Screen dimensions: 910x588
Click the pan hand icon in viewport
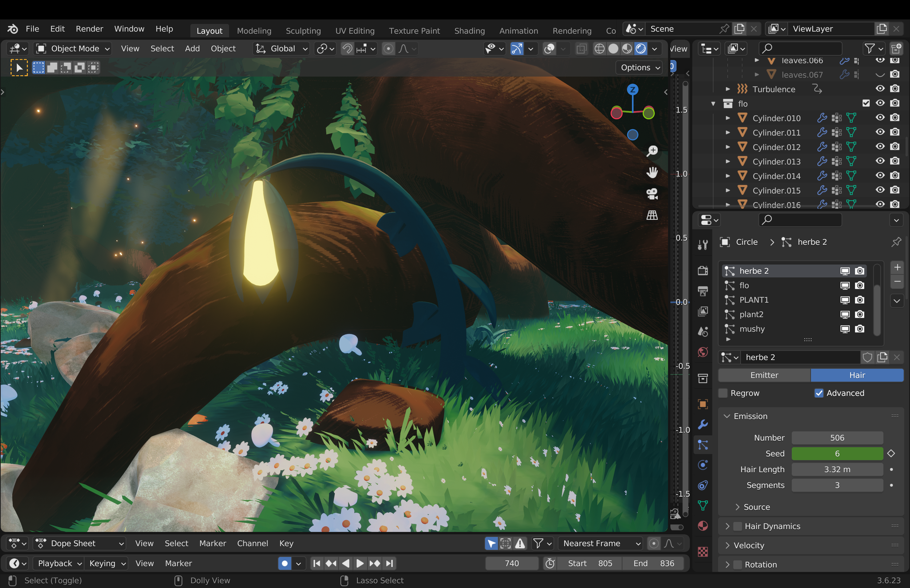(x=652, y=172)
